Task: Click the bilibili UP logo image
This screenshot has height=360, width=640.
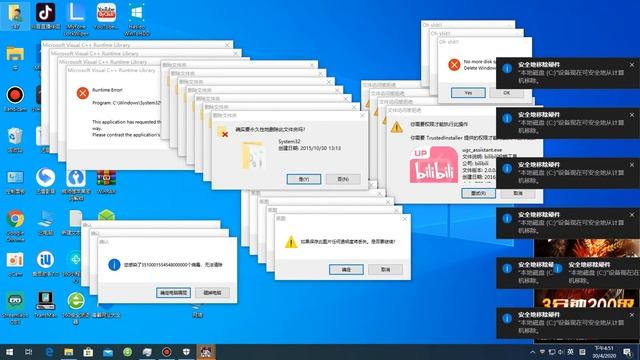Action: (433, 165)
